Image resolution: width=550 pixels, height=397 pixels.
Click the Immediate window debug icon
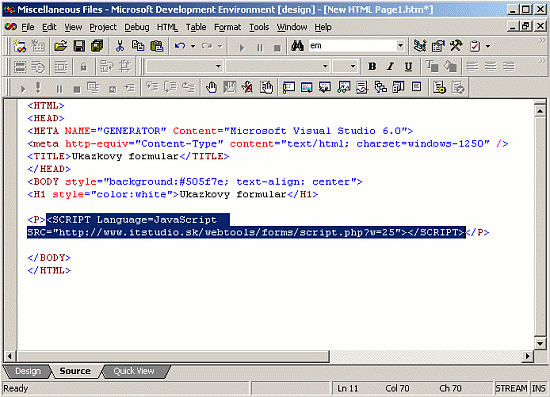coord(289,87)
